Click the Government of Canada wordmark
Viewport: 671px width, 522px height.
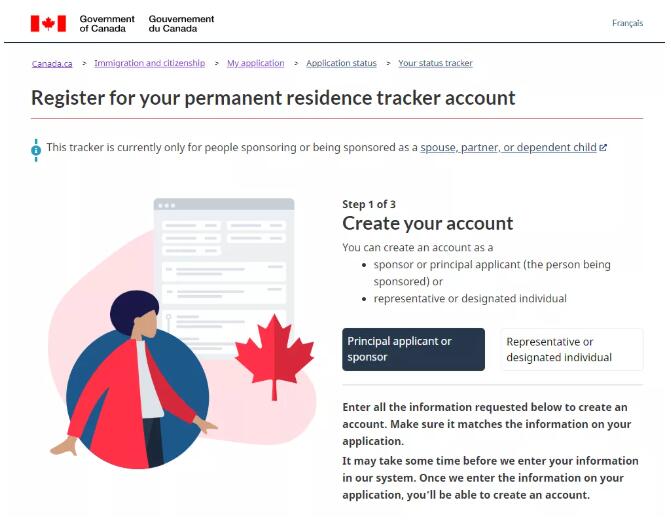point(107,24)
